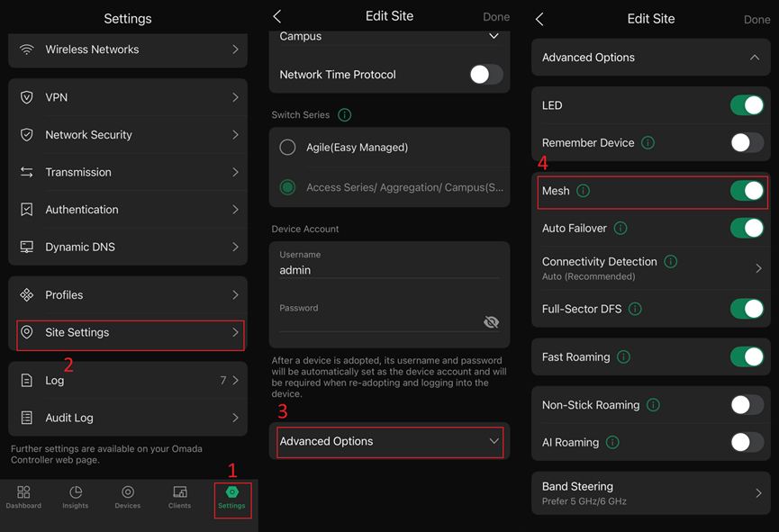Toggle Network Time Protocol on
The height and width of the screenshot is (532, 779).
(485, 76)
